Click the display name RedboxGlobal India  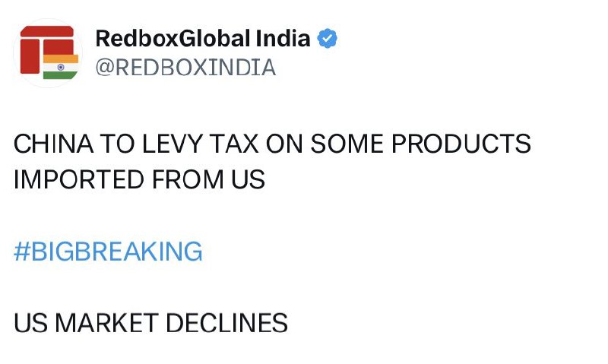[203, 39]
